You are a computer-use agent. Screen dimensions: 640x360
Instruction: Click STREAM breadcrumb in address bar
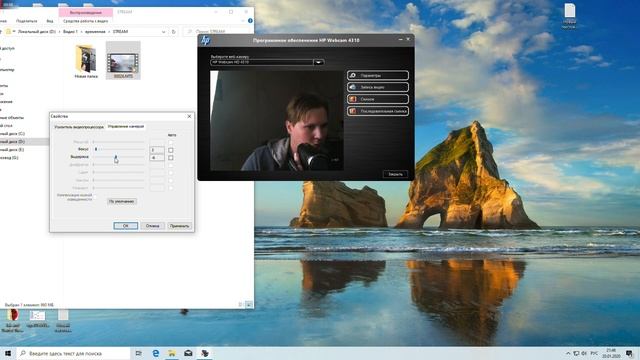point(120,31)
